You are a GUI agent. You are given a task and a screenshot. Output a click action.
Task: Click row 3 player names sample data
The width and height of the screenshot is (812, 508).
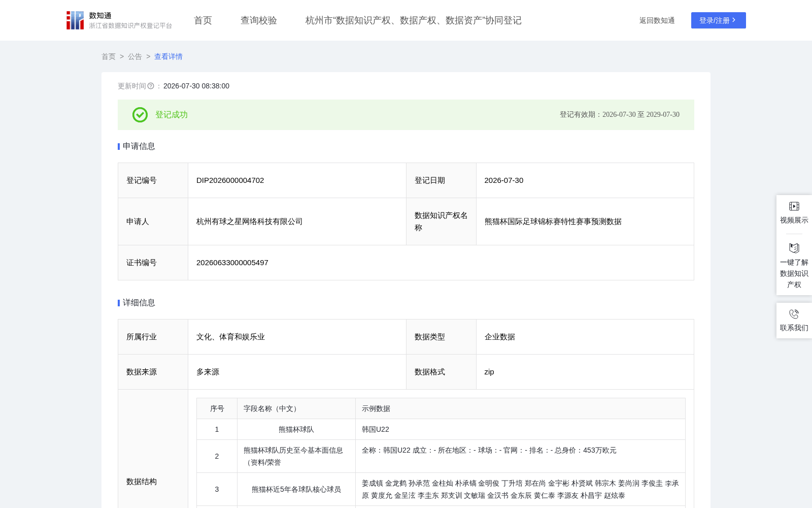pyautogui.click(x=520, y=489)
